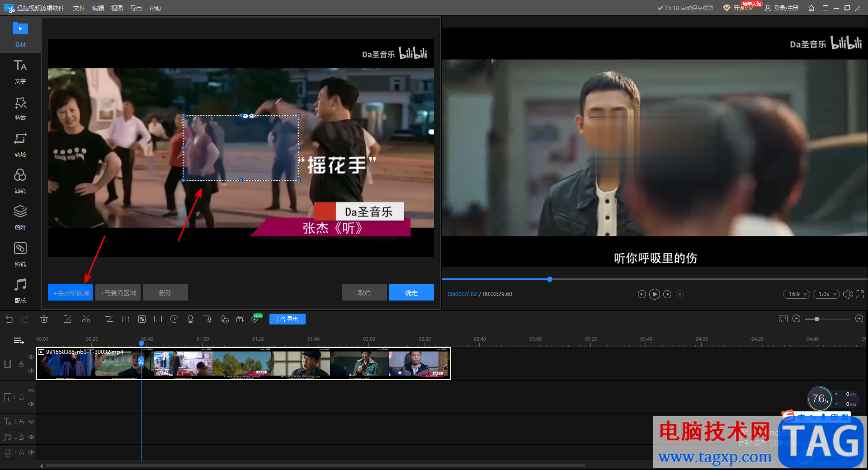Click the microphone voice-over icon

(x=190, y=319)
